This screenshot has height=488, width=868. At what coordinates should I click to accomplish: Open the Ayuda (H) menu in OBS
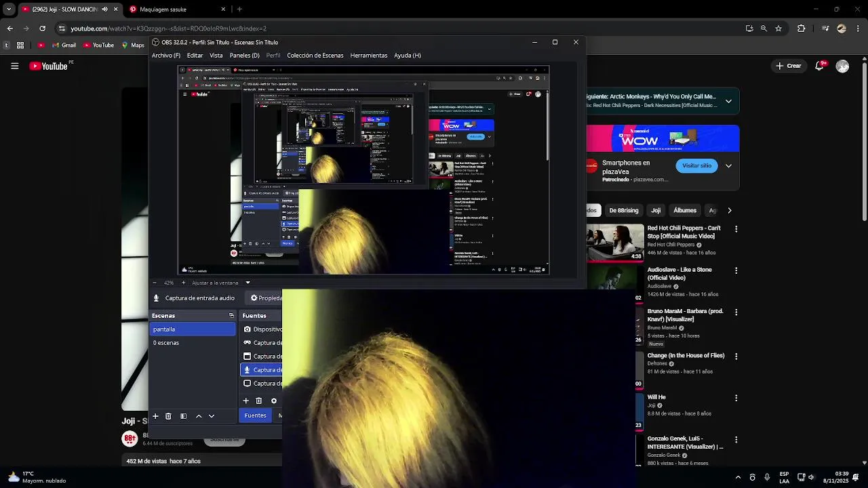(x=408, y=56)
